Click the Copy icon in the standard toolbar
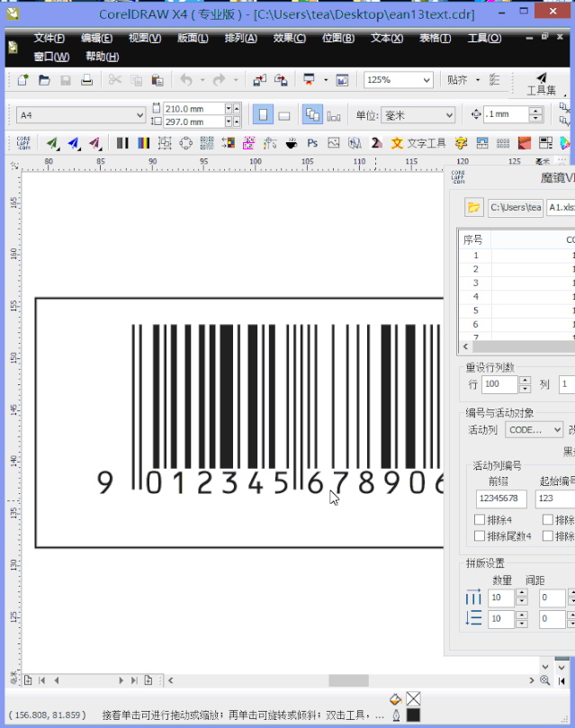The image size is (575, 728). click(137, 80)
